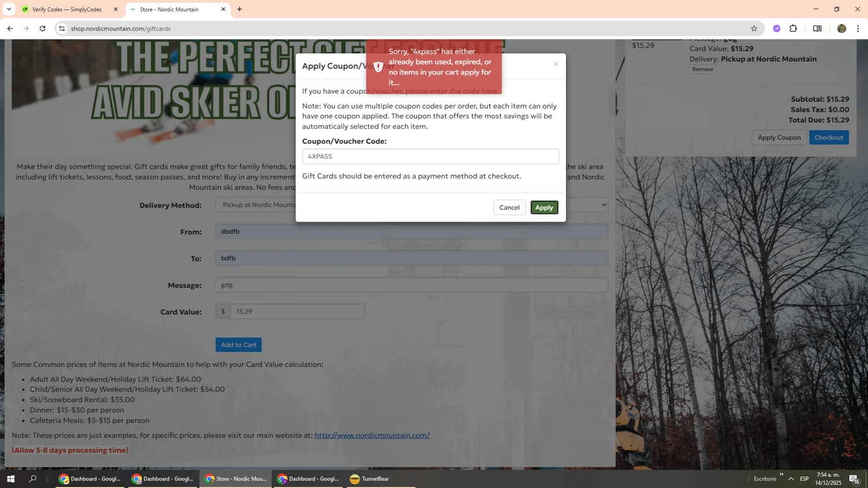Image resolution: width=868 pixels, height=488 pixels.
Task: Go forward to next page
Action: point(26,28)
